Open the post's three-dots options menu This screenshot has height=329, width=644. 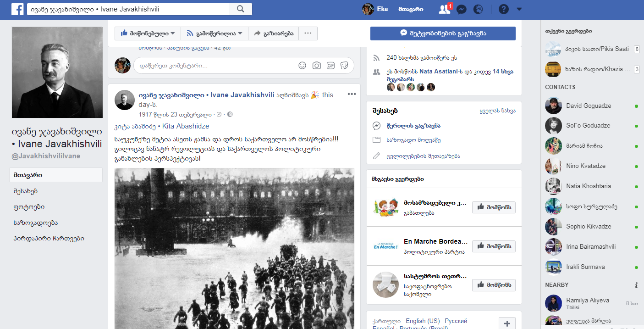point(352,94)
